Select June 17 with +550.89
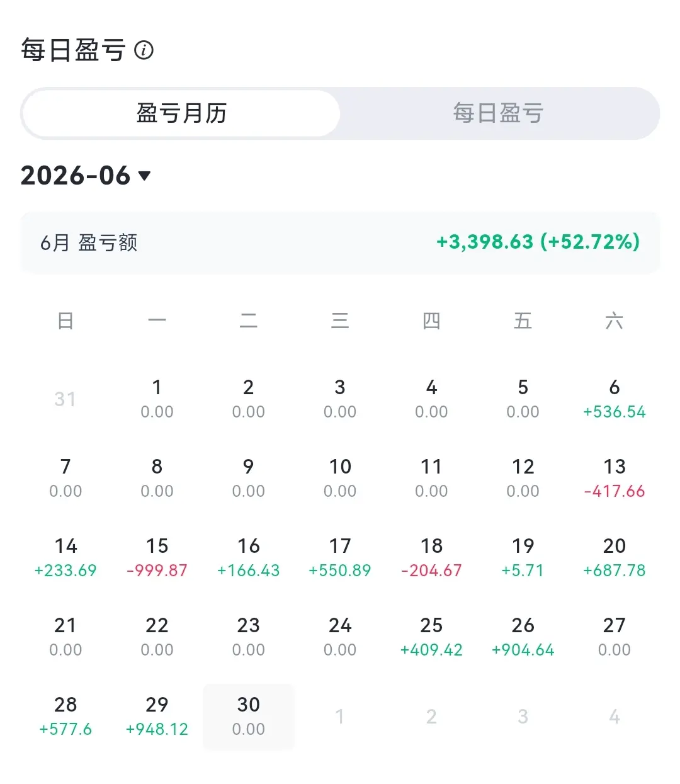The image size is (680, 784). (340, 558)
